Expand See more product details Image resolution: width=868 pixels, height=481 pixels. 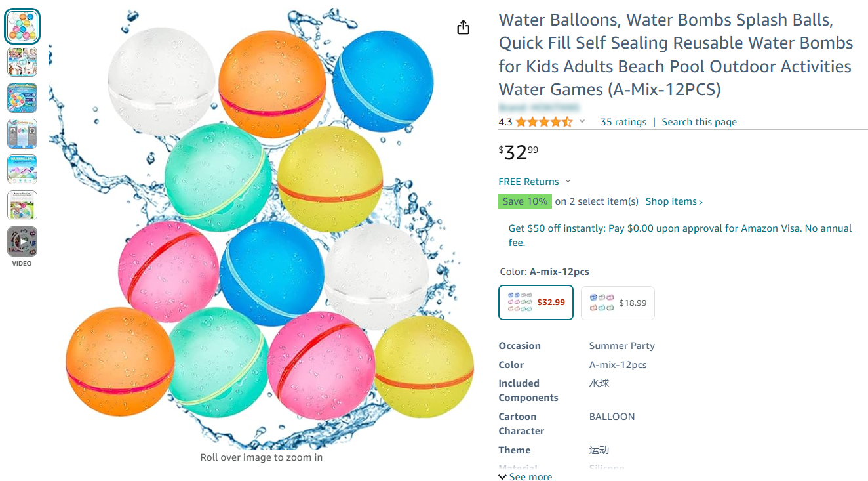[524, 477]
